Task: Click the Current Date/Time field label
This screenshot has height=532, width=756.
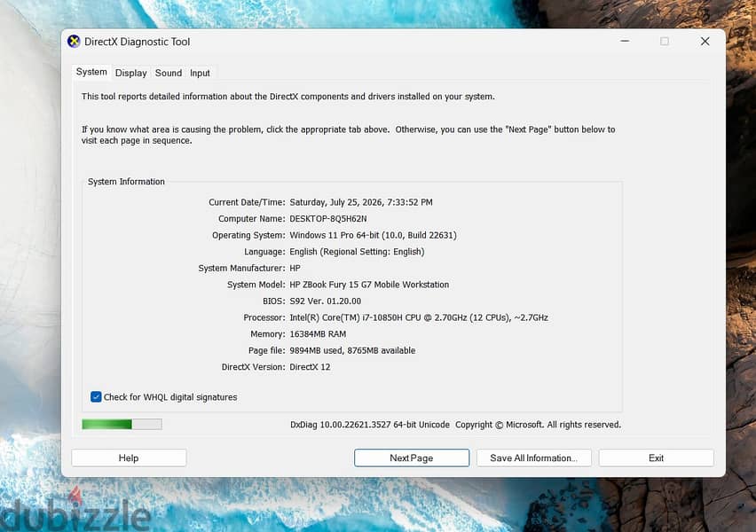Action: (247, 202)
